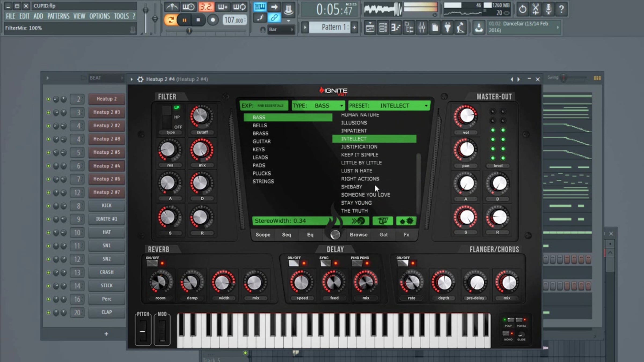Toggle the metronome icon
The width and height of the screenshot is (644, 362).
point(172,7)
